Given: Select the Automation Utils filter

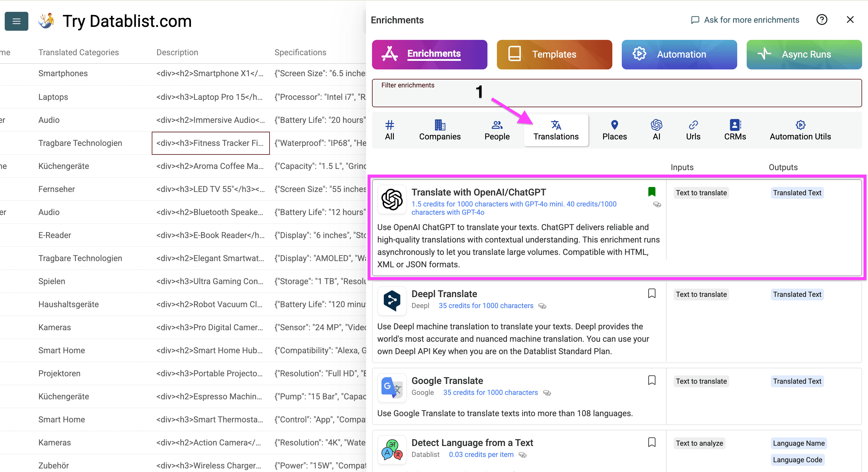Looking at the screenshot, I should point(800,130).
